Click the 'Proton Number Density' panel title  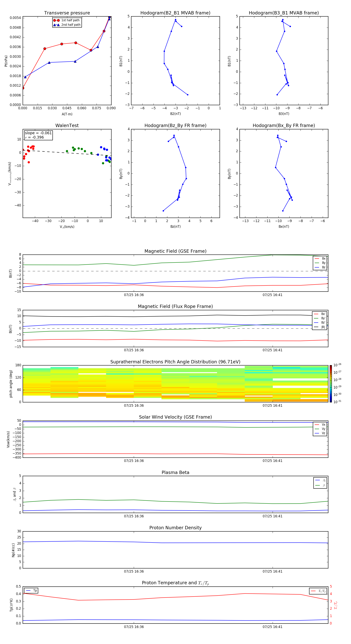(x=175, y=528)
